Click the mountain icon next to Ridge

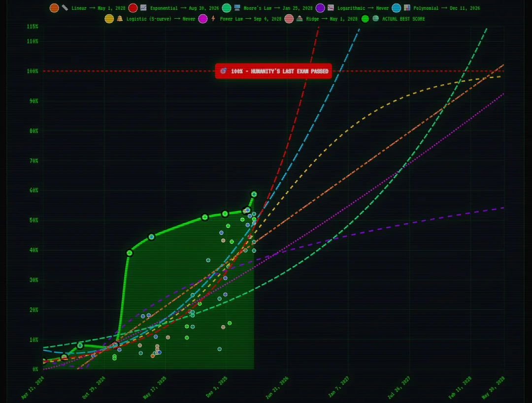pos(299,19)
